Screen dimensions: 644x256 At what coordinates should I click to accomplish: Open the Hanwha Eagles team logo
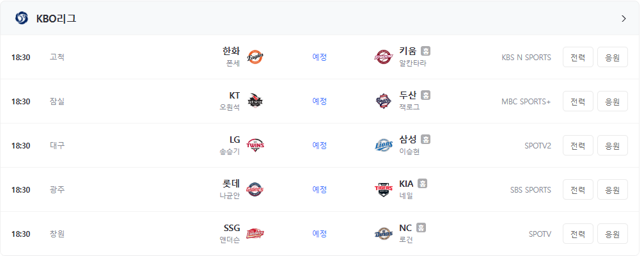[x=255, y=57]
